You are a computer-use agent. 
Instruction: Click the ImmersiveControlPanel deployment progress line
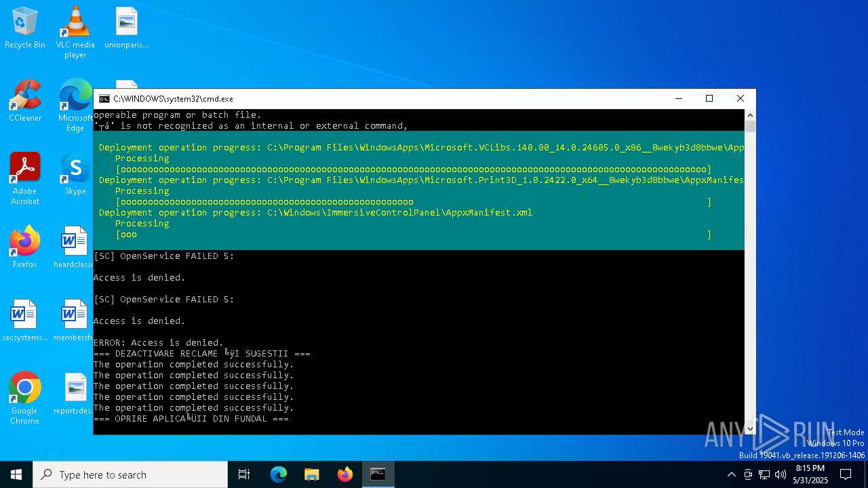316,212
